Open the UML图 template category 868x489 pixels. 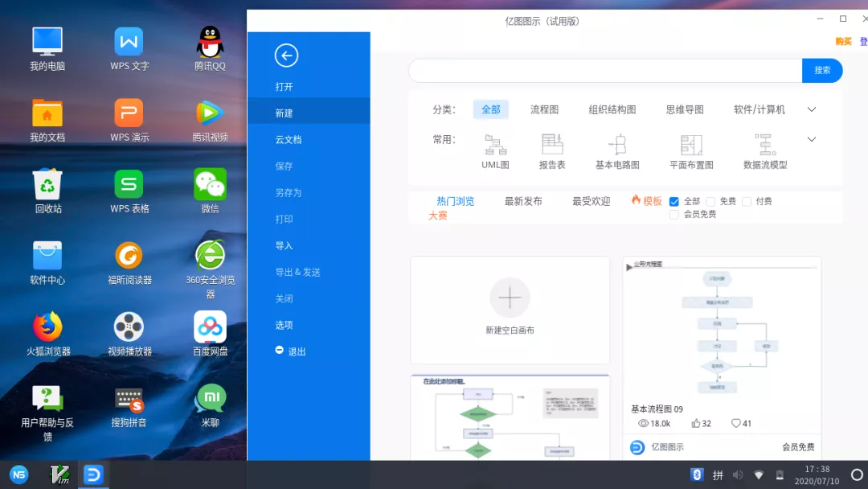pos(495,152)
